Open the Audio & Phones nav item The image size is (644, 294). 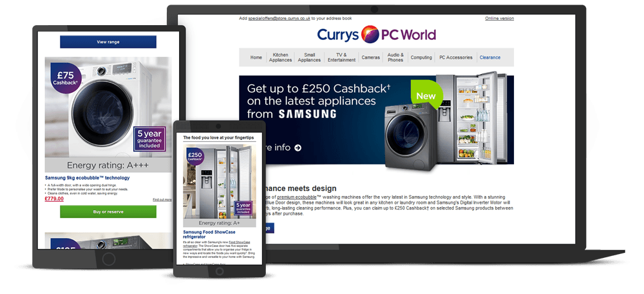(395, 57)
